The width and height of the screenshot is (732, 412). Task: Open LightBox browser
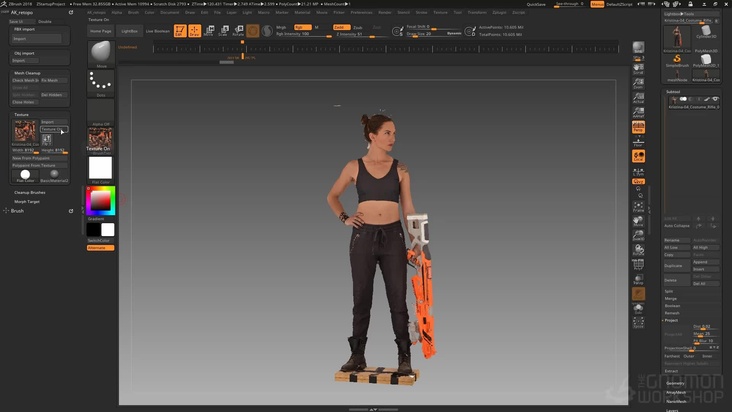[x=129, y=31]
